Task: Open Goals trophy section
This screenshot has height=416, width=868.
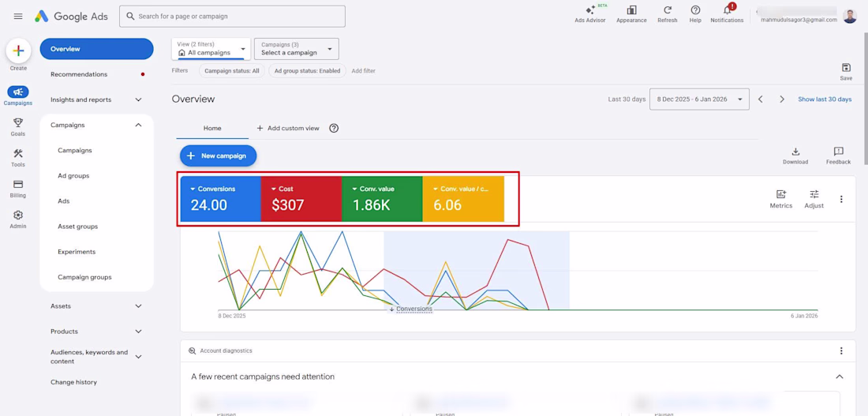Action: coord(17,127)
